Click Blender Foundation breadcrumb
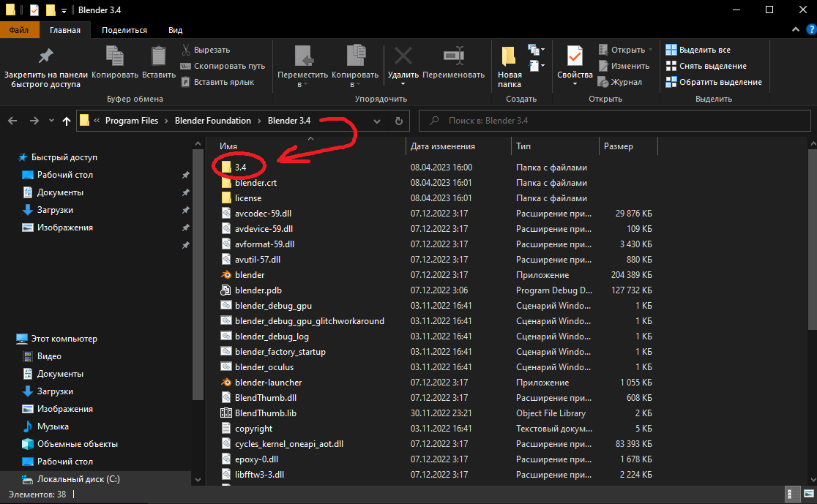The height and width of the screenshot is (504, 817). click(212, 121)
